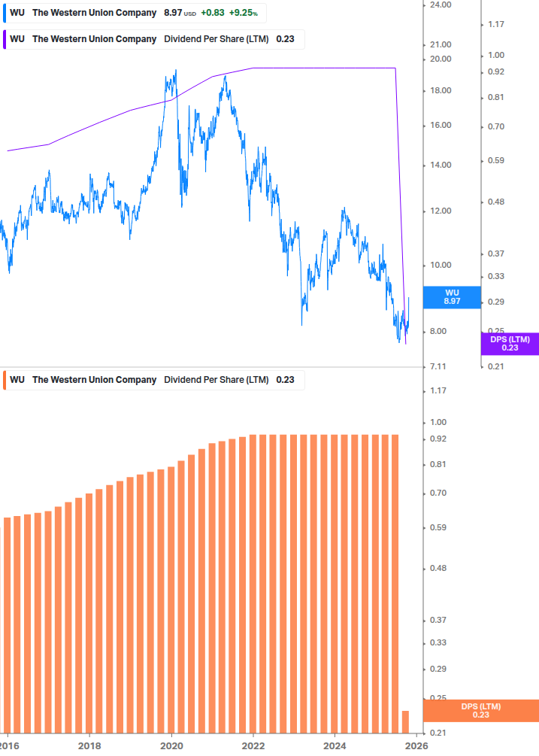539x756 pixels.
Task: Click the blue WU 8.97 price axis label
Action: [x=452, y=297]
